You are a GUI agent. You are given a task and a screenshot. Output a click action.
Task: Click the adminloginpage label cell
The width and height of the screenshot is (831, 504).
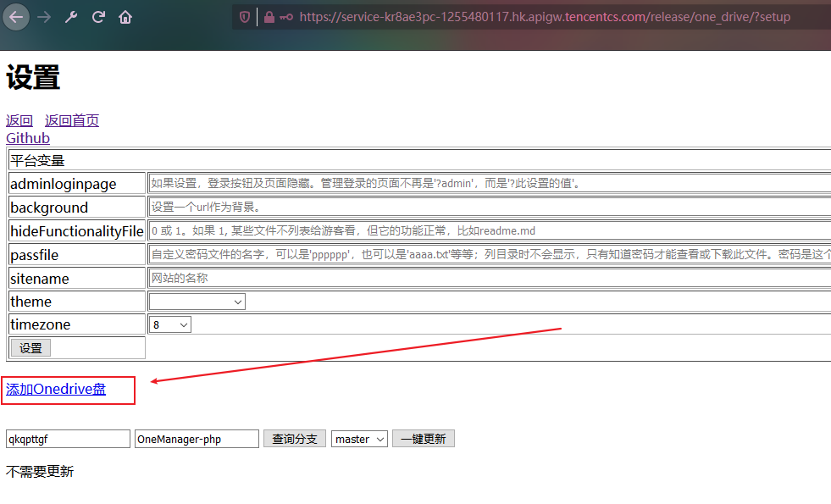pyautogui.click(x=77, y=183)
